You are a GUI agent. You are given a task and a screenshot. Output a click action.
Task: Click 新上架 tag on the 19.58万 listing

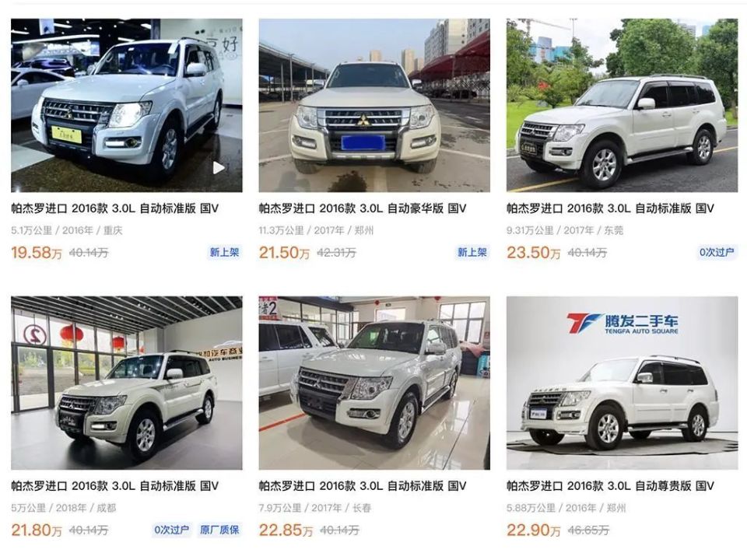224,252
